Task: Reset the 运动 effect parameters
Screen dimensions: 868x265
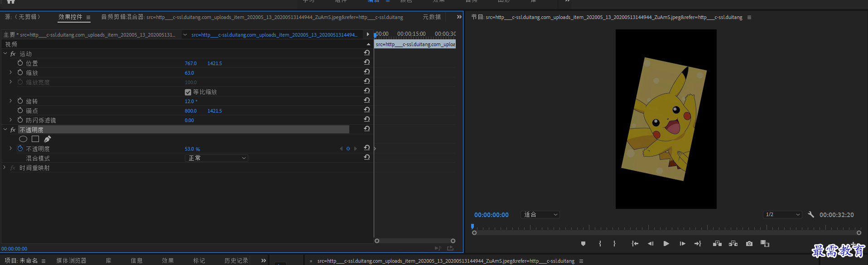Action: tap(367, 53)
